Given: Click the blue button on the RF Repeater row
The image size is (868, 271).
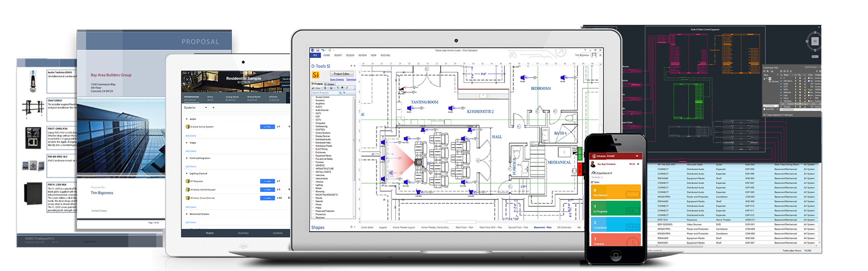Looking at the screenshot, I should (268, 181).
